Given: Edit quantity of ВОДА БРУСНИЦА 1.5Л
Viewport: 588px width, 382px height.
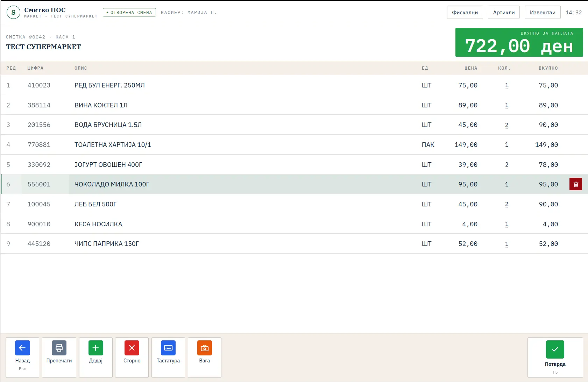Looking at the screenshot, I should [506, 125].
